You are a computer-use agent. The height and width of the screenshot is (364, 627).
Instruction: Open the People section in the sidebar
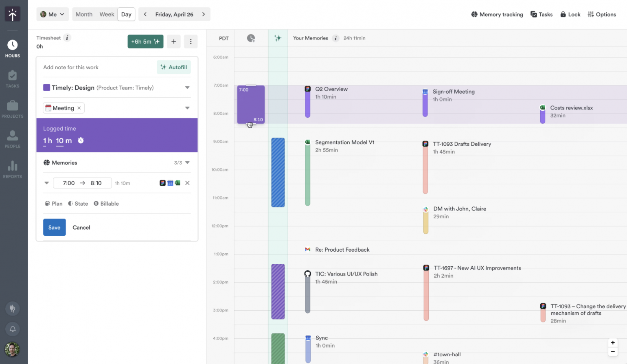[x=12, y=138]
